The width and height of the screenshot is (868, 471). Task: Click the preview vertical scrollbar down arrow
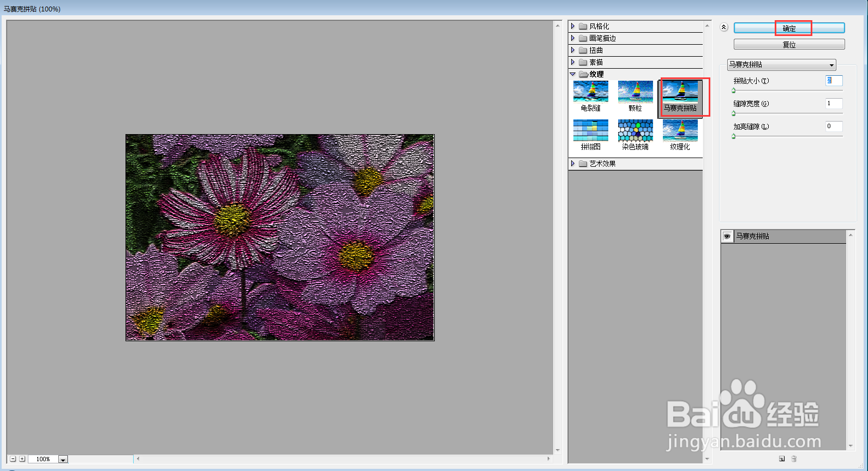(558, 450)
